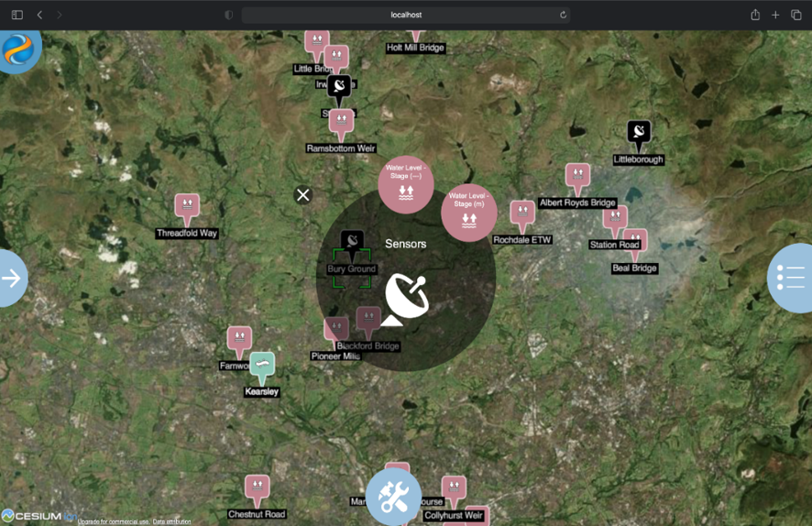Viewport: 812px width, 526px height.
Task: Close the radial Sensors menu
Action: (x=303, y=195)
